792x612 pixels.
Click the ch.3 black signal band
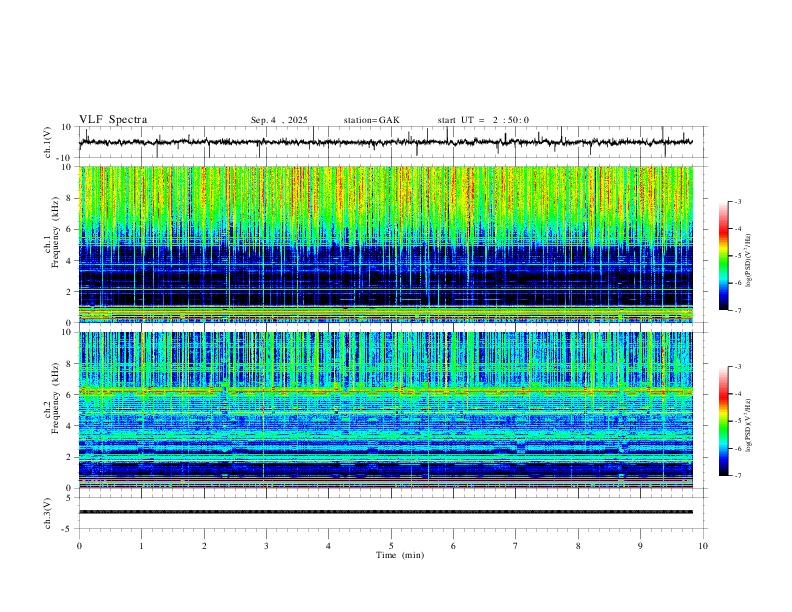pyautogui.click(x=386, y=512)
